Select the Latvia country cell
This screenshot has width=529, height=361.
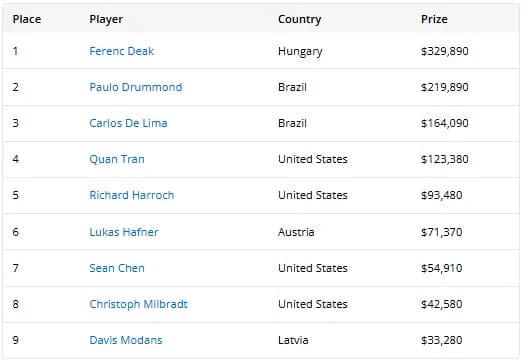(293, 340)
